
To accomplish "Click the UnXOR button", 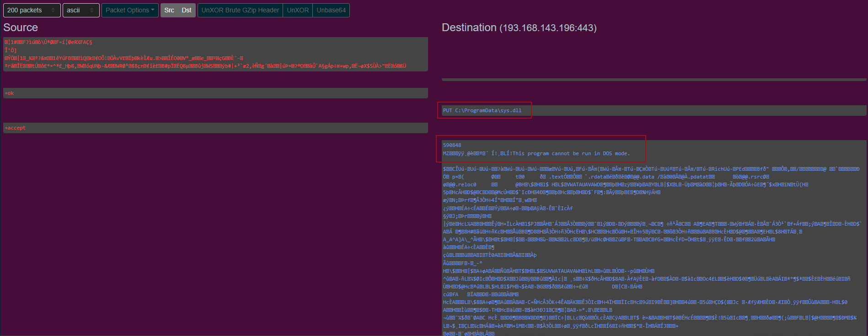I will pyautogui.click(x=298, y=10).
